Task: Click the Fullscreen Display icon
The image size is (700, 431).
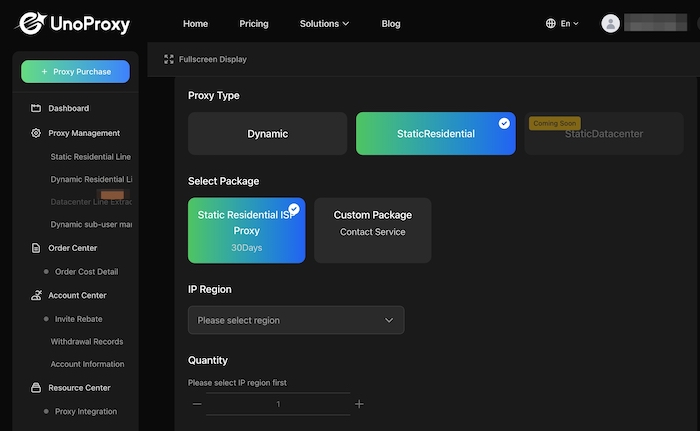Action: [x=168, y=59]
